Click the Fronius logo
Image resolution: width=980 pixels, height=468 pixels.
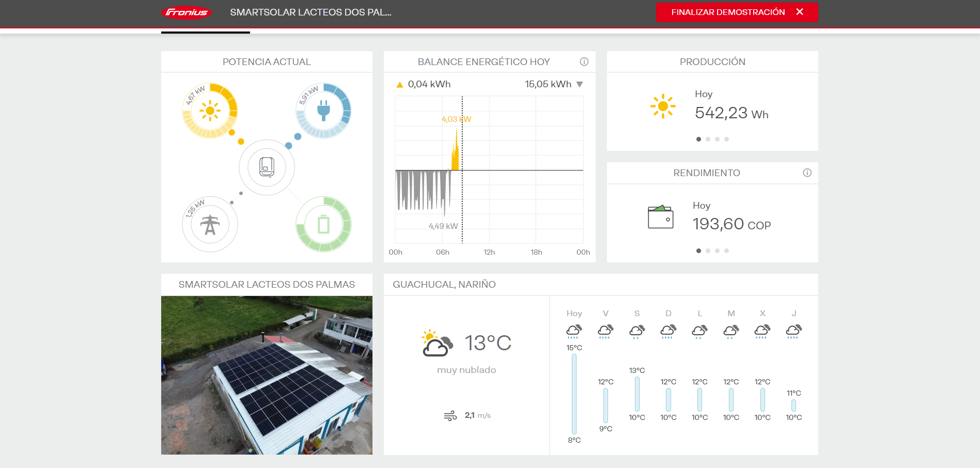point(186,12)
